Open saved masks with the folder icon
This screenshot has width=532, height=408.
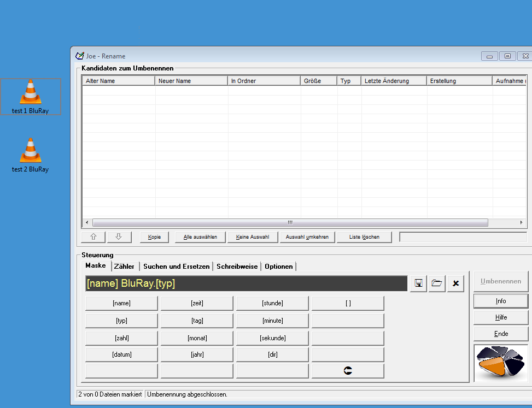[x=437, y=283]
